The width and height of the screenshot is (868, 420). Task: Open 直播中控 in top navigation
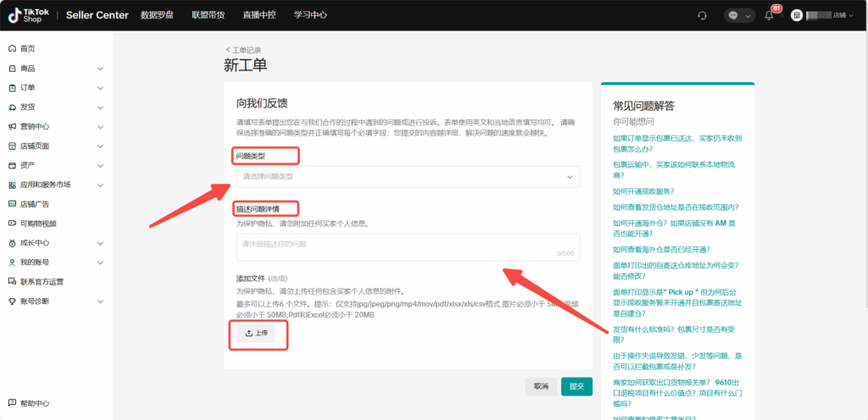(259, 15)
